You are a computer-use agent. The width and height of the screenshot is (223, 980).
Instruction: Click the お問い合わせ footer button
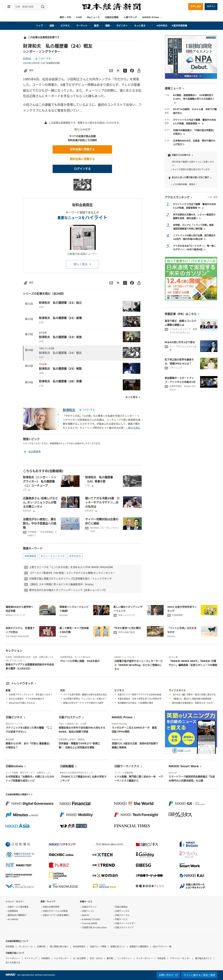tap(168, 975)
